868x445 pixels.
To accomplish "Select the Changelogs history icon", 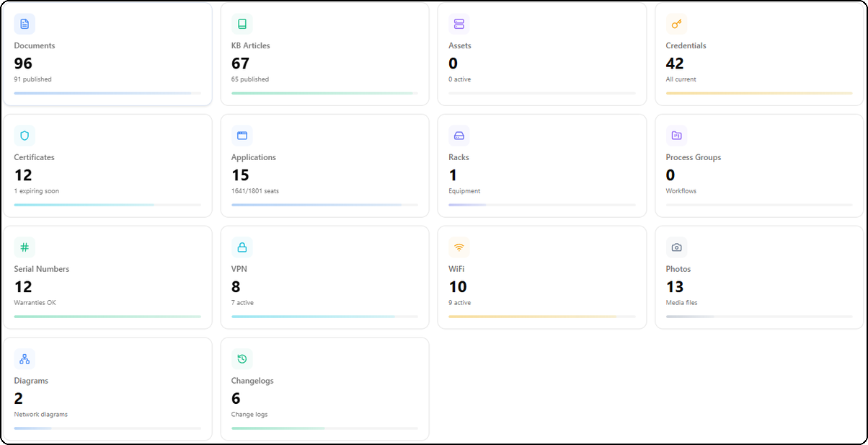I will click(x=242, y=358).
